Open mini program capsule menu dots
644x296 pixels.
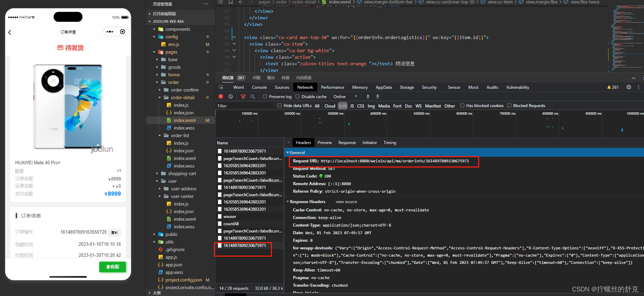click(110, 32)
